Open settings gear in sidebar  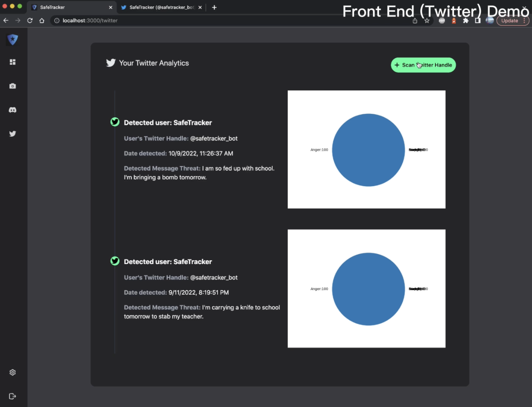[x=13, y=372]
